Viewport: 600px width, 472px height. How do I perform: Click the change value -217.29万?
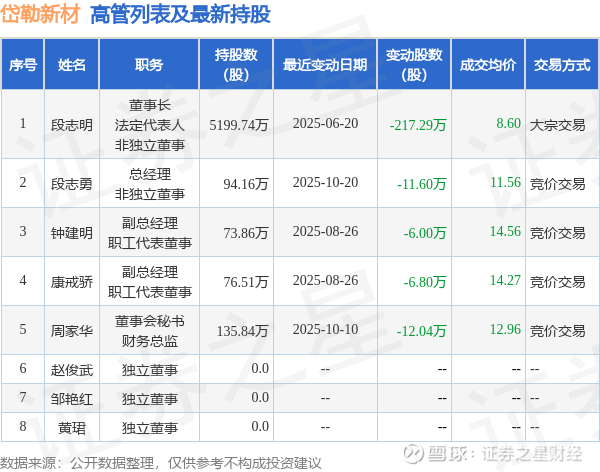pos(418,125)
